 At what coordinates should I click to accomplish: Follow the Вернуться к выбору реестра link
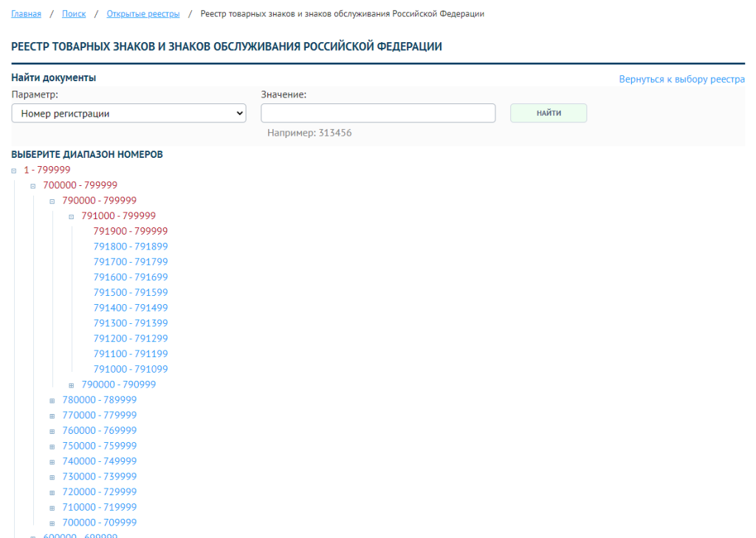(681, 79)
